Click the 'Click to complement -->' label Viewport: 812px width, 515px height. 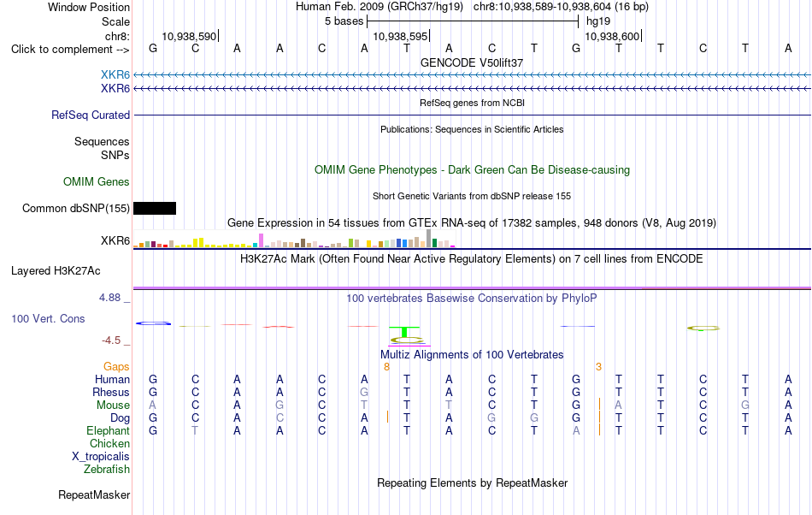pos(70,50)
